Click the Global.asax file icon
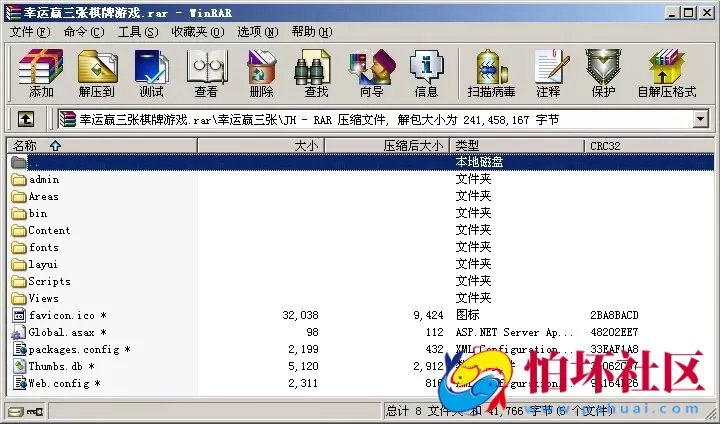 click(x=19, y=332)
